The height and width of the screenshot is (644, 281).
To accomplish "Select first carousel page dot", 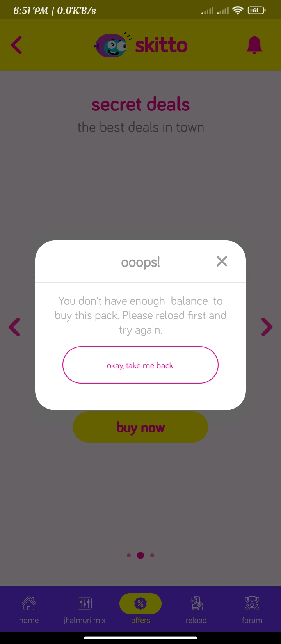I will tap(129, 555).
